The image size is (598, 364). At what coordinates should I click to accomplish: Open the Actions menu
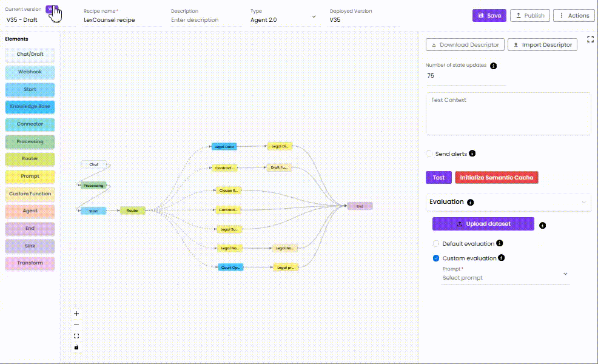(574, 16)
